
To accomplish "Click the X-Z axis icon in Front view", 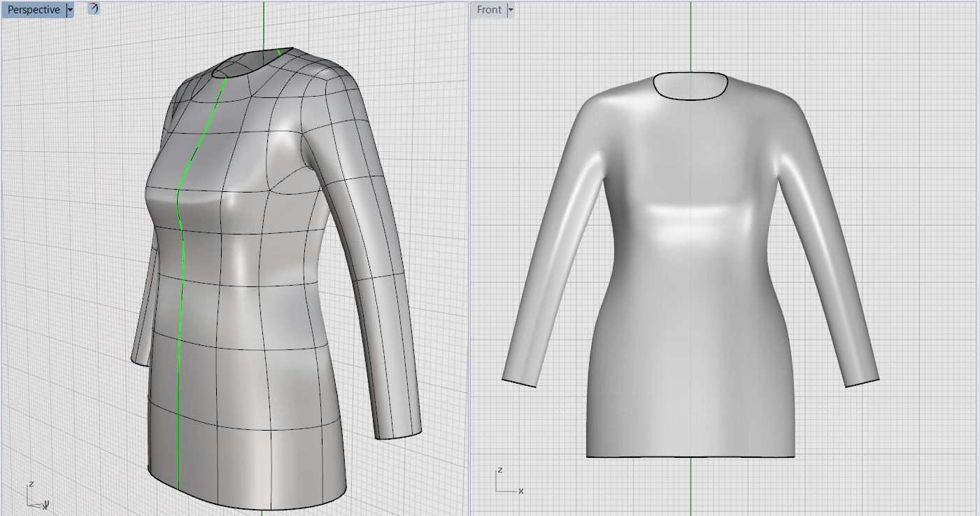I will [507, 482].
